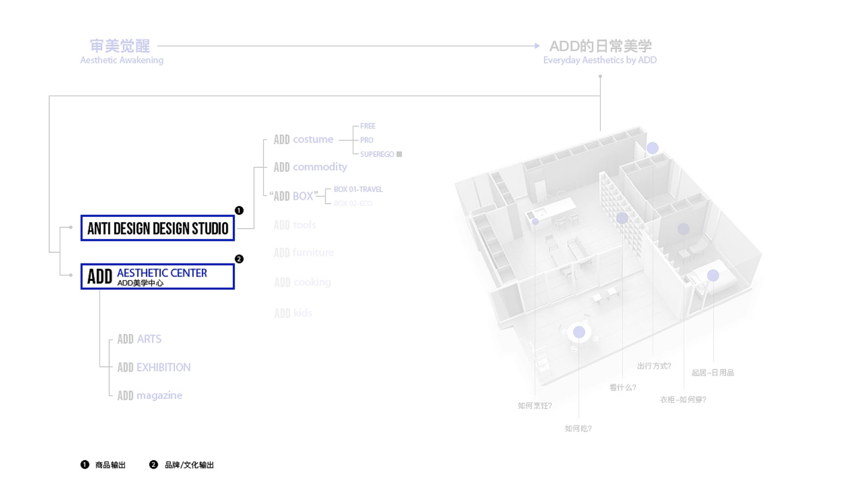Click the gray square next to SUPEREGO
The image size is (848, 504).
pyautogui.click(x=399, y=154)
